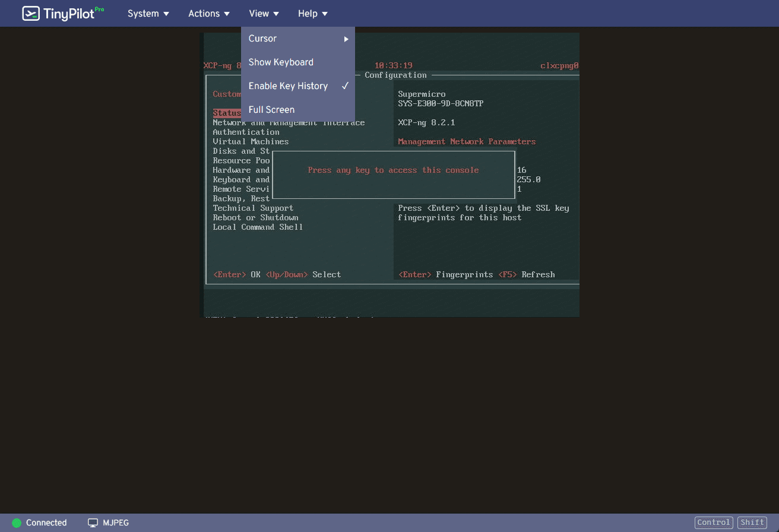Enter Full Screen mode
The width and height of the screenshot is (779, 532).
pos(271,109)
